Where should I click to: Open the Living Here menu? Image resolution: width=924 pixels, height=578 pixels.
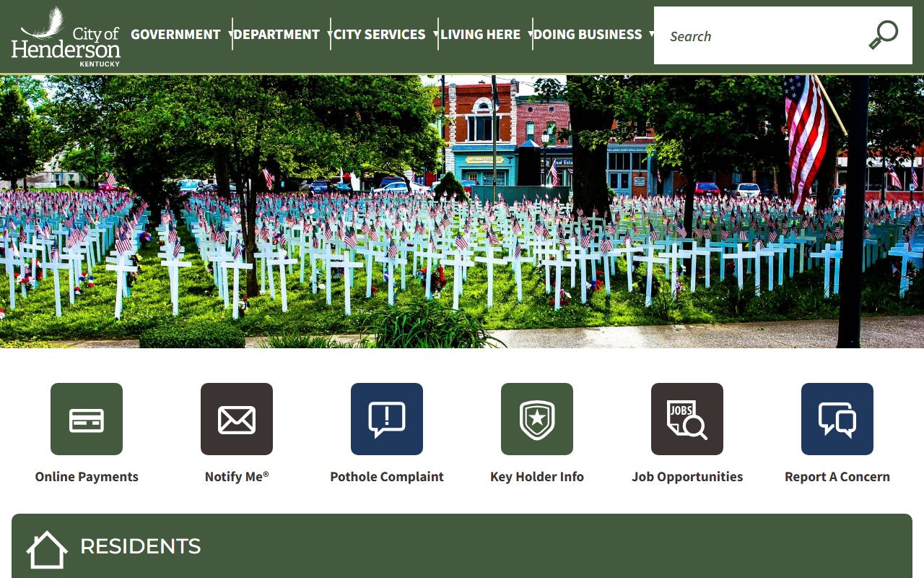coord(480,35)
